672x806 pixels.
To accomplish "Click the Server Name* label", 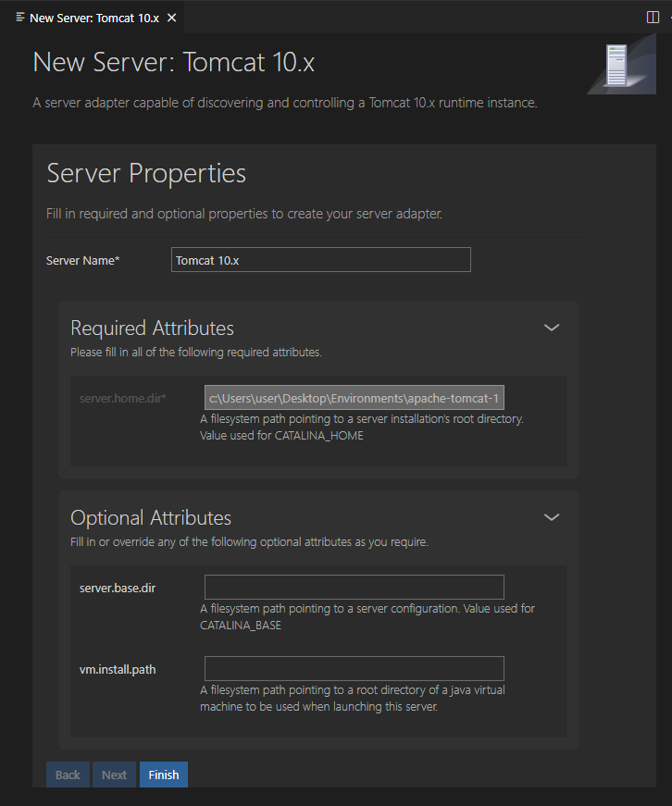I will tap(82, 261).
